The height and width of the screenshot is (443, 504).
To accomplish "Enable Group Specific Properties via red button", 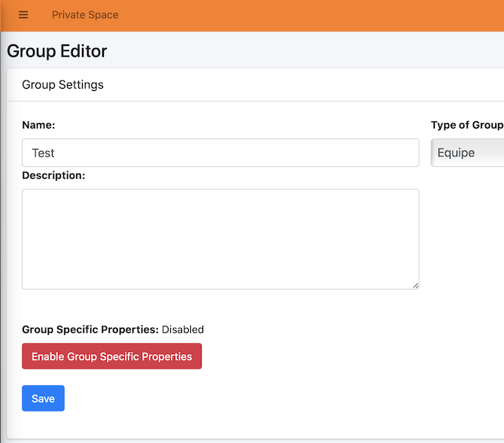I will [112, 357].
